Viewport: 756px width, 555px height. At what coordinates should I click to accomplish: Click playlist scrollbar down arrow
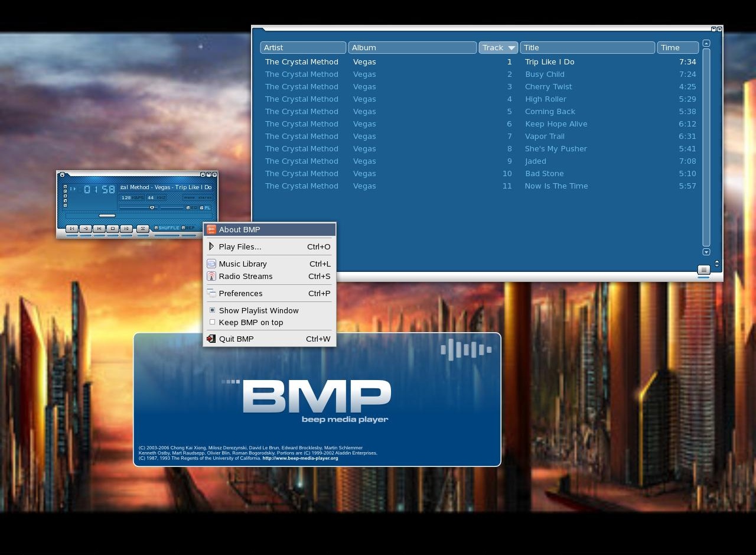(706, 252)
